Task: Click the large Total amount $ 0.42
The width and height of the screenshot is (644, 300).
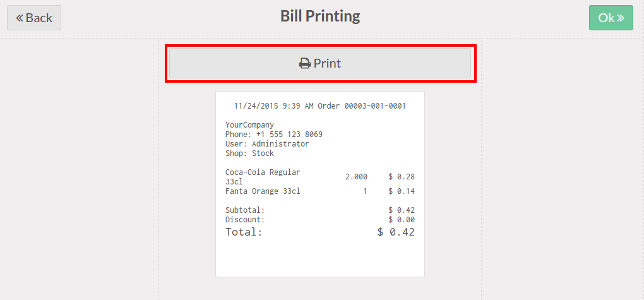Action: pyautogui.click(x=396, y=232)
